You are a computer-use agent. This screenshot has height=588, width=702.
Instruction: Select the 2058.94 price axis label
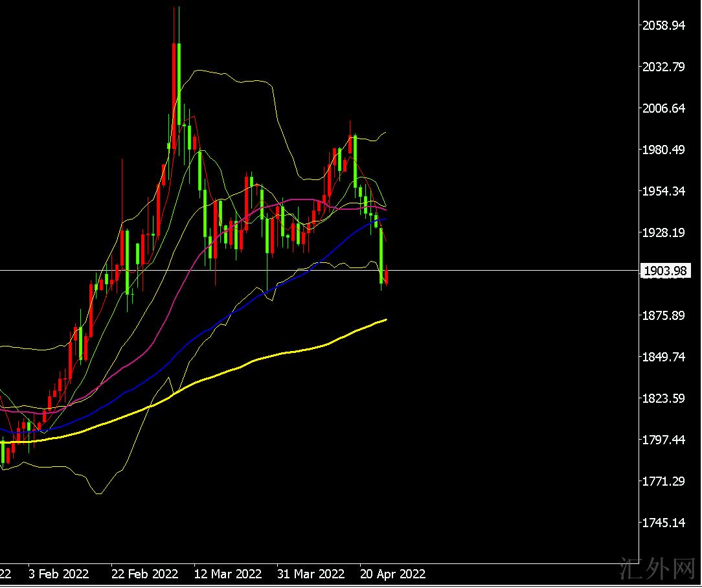pos(663,25)
